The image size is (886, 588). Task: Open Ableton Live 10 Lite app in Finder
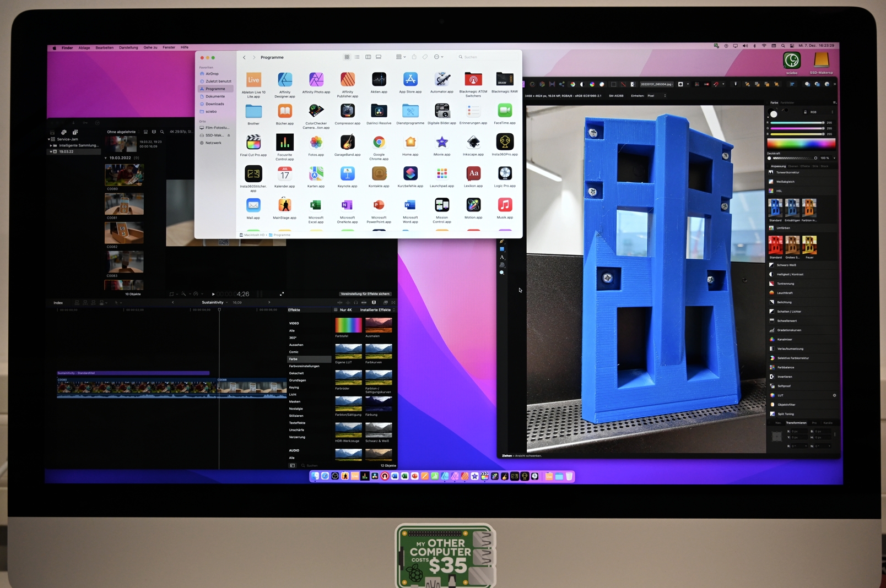[253, 80]
